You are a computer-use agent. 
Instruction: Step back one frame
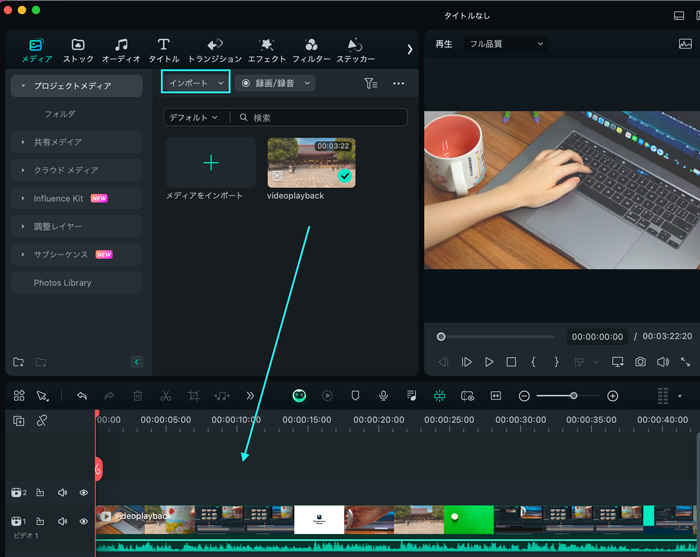click(443, 362)
